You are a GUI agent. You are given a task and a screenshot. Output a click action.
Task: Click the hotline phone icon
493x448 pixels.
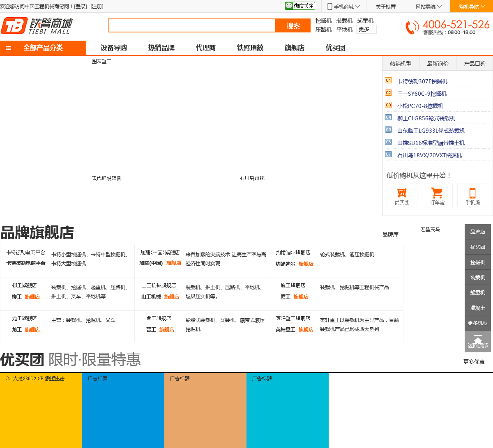[x=412, y=27]
